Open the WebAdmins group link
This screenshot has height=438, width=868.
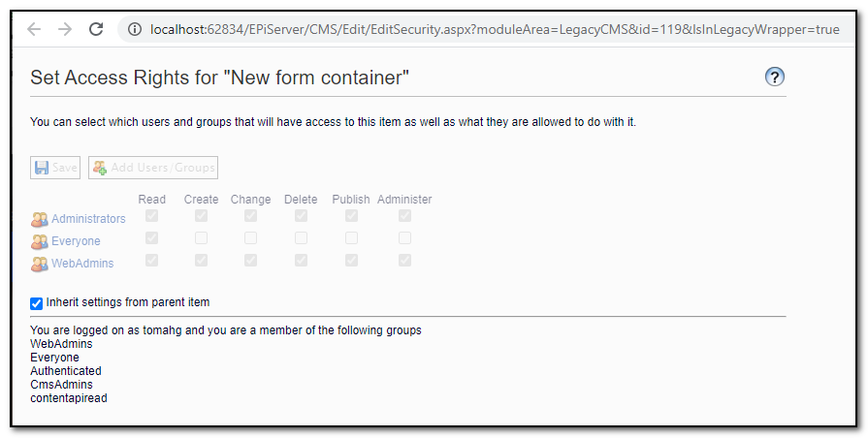(82, 264)
